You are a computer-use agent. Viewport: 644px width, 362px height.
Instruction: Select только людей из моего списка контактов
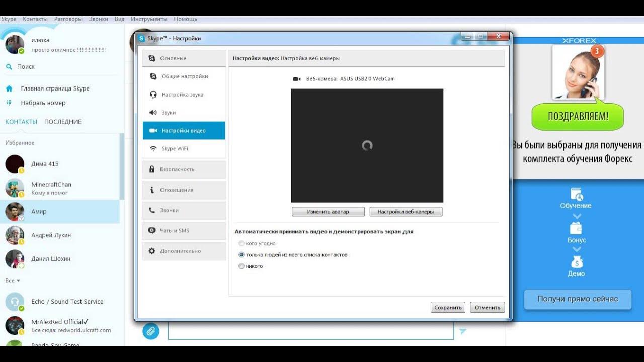click(x=242, y=255)
